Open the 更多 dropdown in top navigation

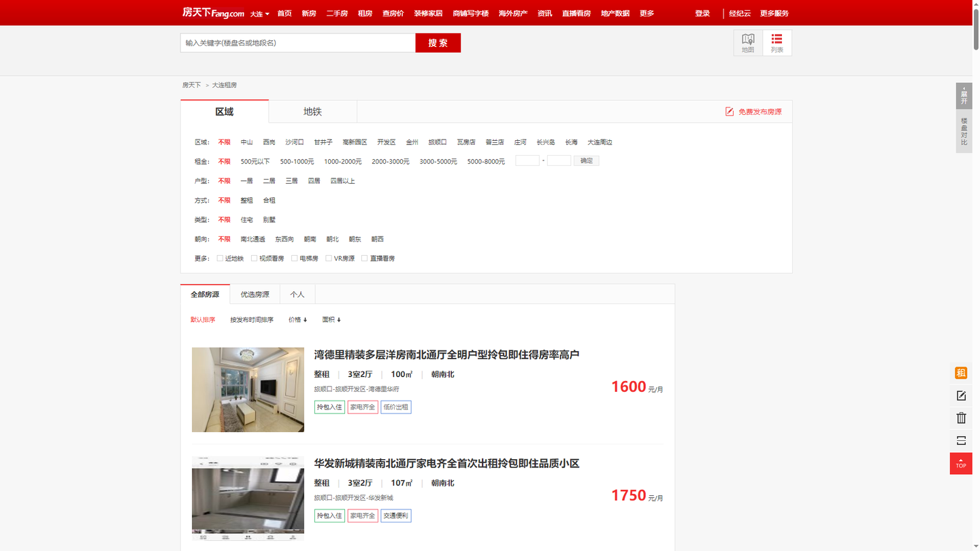coord(647,13)
